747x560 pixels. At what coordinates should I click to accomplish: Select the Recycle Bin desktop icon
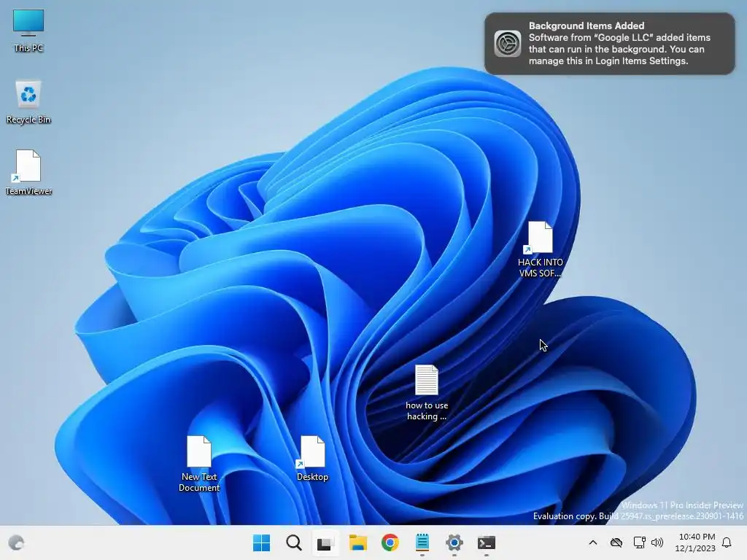28,102
